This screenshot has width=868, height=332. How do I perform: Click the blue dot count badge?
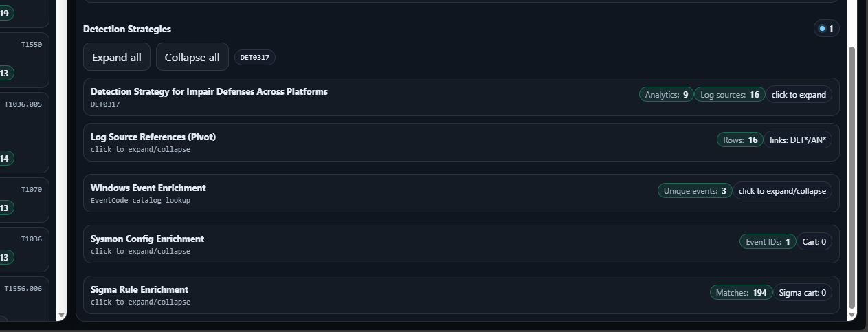(x=826, y=29)
